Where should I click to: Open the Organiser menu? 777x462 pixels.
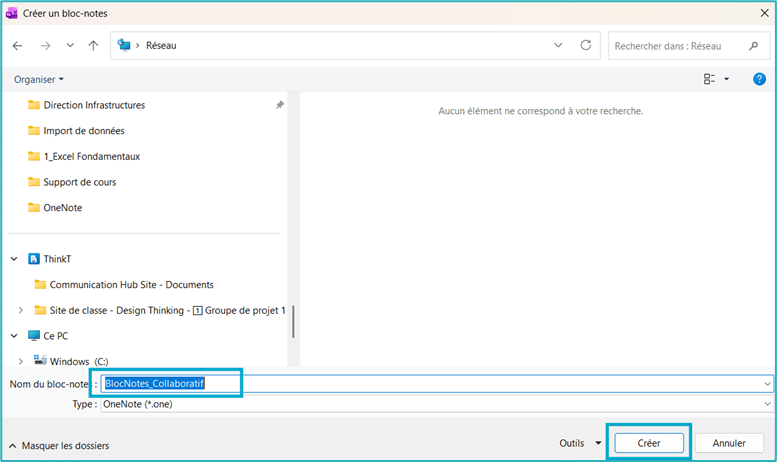tap(39, 79)
